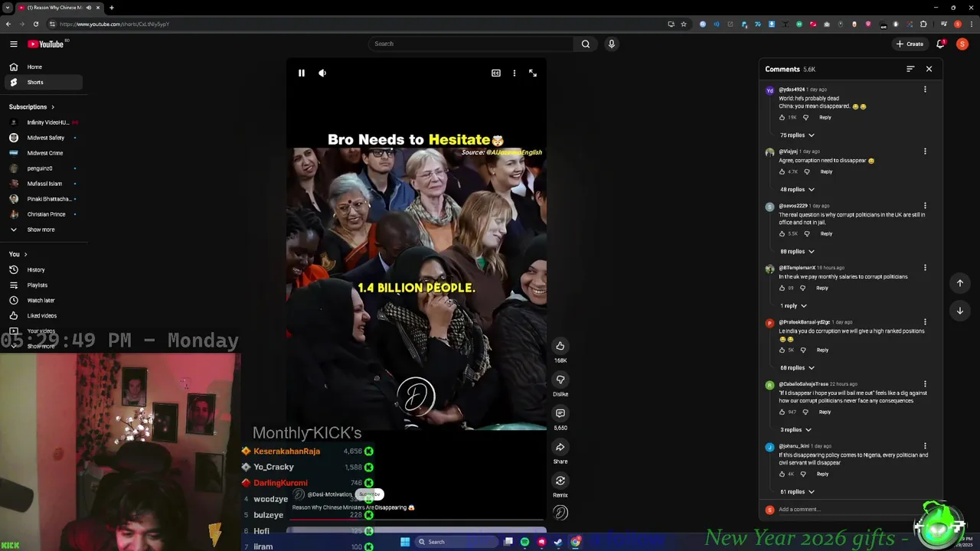Open Spotify from the taskbar
The image size is (980, 551).
[x=524, y=542]
